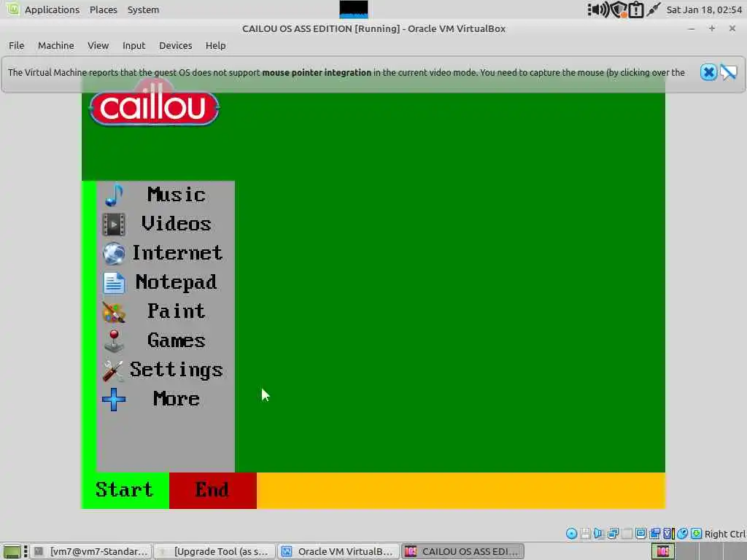Open the Music note icon
Viewport: 747px width, 560px height.
pyautogui.click(x=114, y=195)
